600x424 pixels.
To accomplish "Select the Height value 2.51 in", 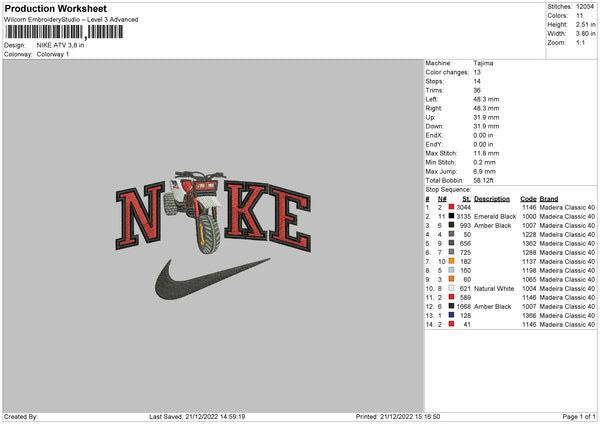I will [x=585, y=24].
